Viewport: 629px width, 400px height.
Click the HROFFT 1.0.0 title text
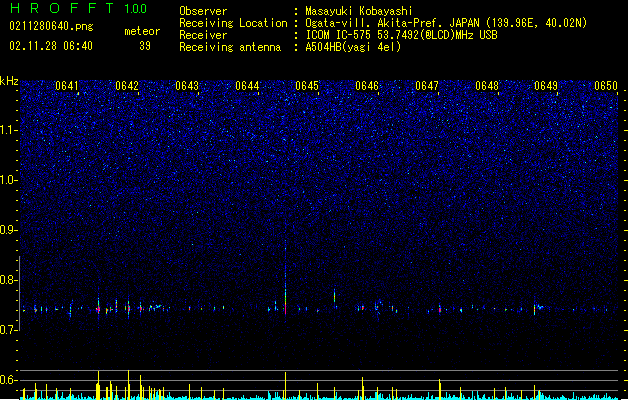pyautogui.click(x=78, y=8)
